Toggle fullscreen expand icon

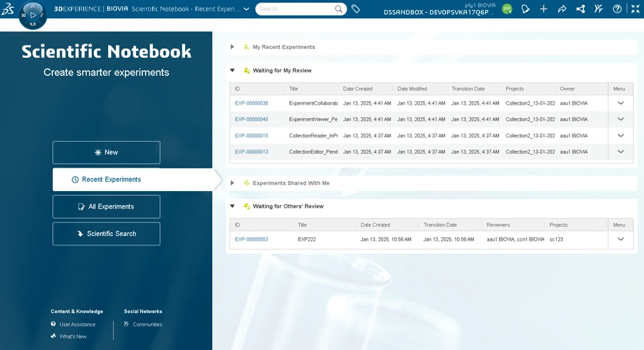point(635,9)
